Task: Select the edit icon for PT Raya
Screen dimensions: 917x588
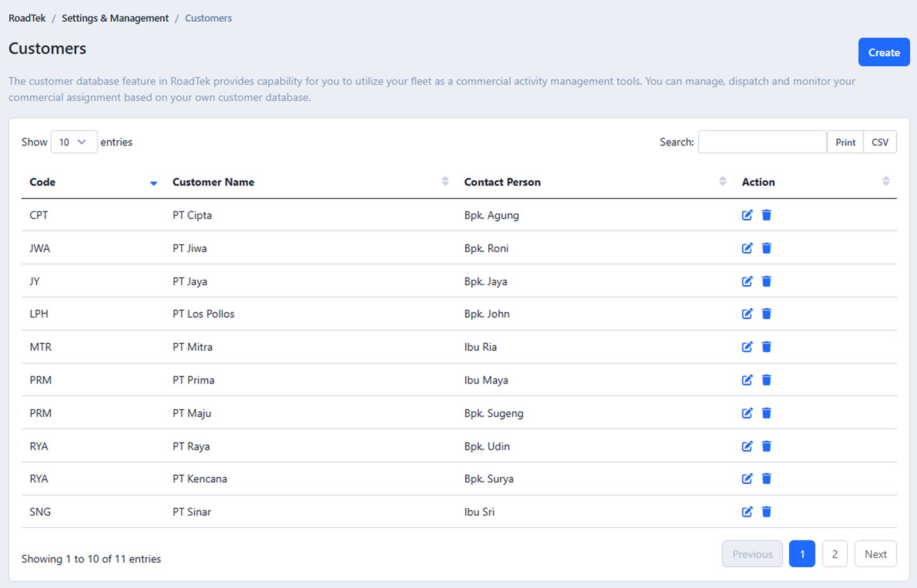Action: pos(747,446)
